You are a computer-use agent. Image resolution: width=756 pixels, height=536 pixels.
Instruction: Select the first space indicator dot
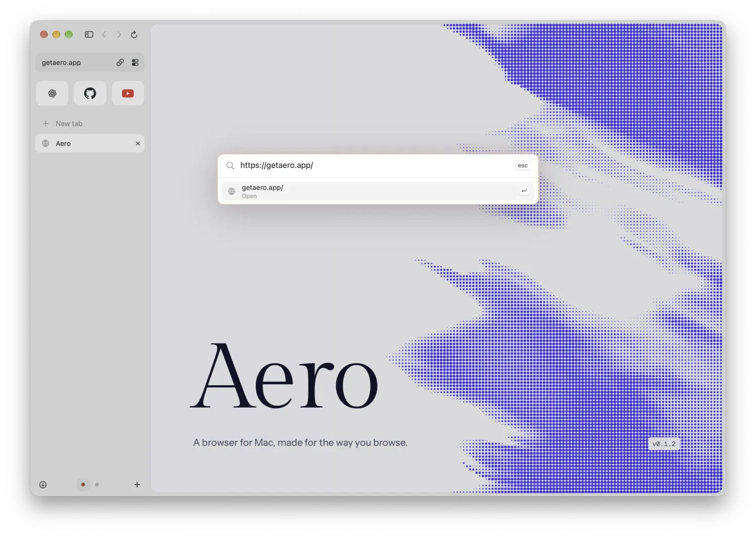83,485
